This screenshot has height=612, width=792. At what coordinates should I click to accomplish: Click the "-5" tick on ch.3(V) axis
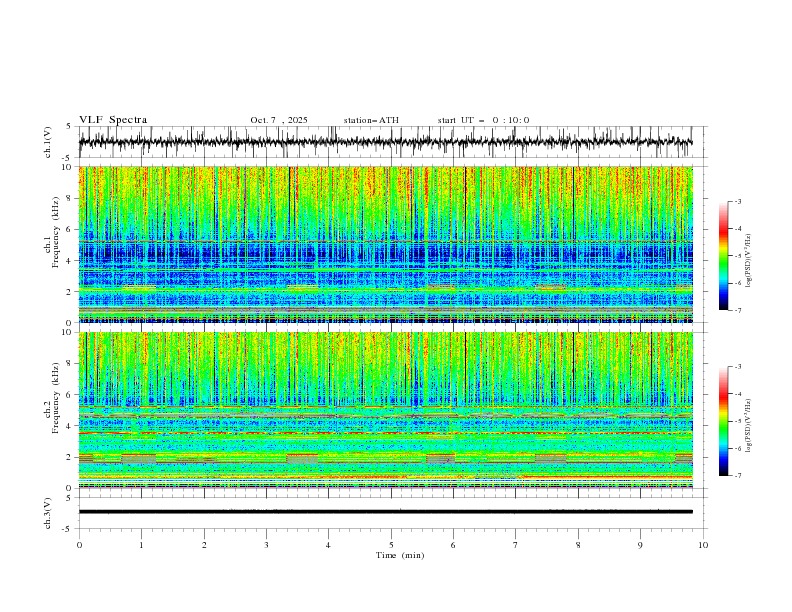(x=68, y=529)
